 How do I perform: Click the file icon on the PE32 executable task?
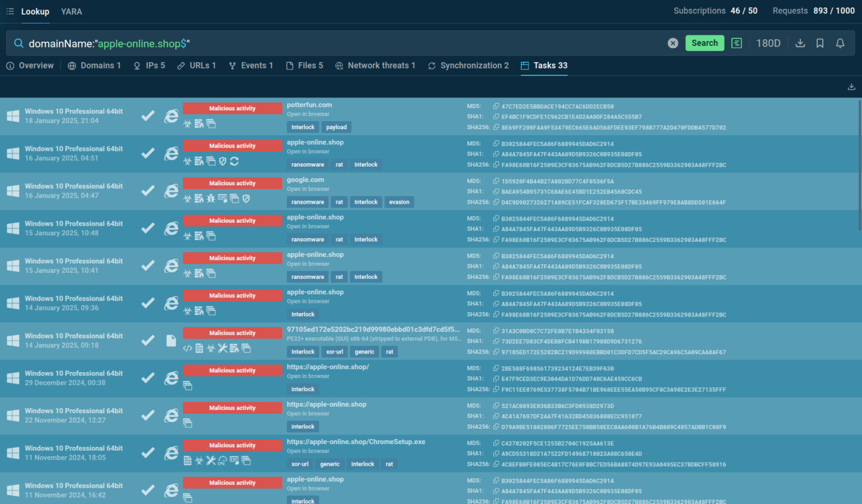point(171,340)
